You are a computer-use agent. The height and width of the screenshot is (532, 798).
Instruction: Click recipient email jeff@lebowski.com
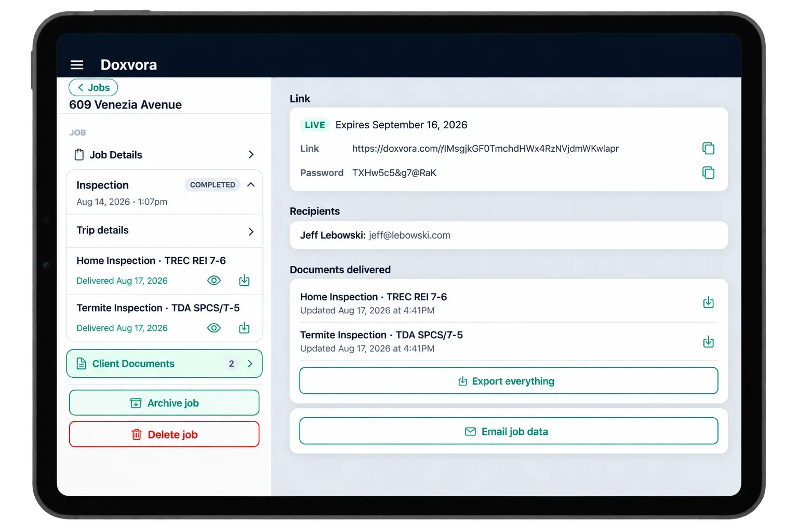[x=409, y=235]
